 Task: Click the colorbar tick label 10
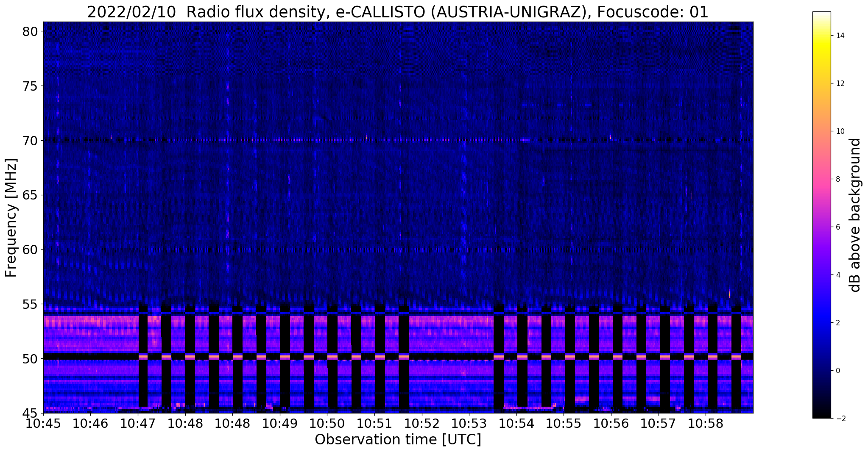point(840,131)
